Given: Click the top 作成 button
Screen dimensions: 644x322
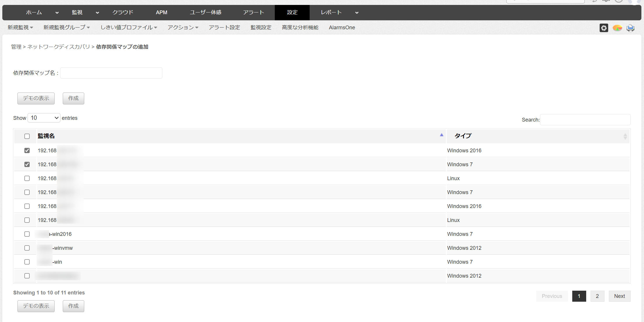Looking at the screenshot, I should tap(73, 98).
